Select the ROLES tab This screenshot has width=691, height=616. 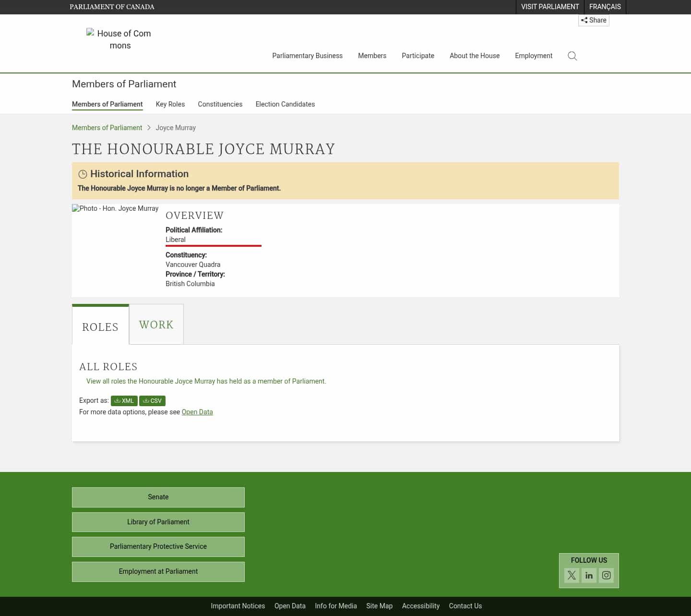point(100,327)
